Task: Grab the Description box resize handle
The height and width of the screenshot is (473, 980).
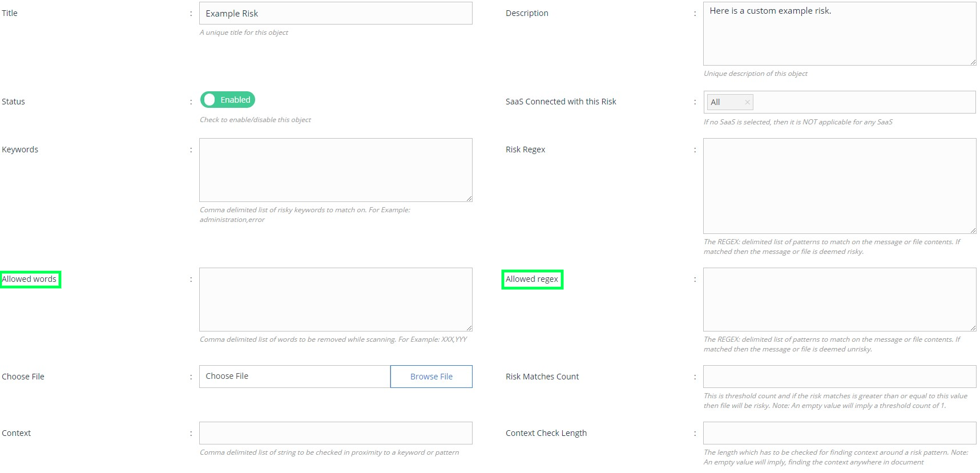Action: [x=973, y=62]
